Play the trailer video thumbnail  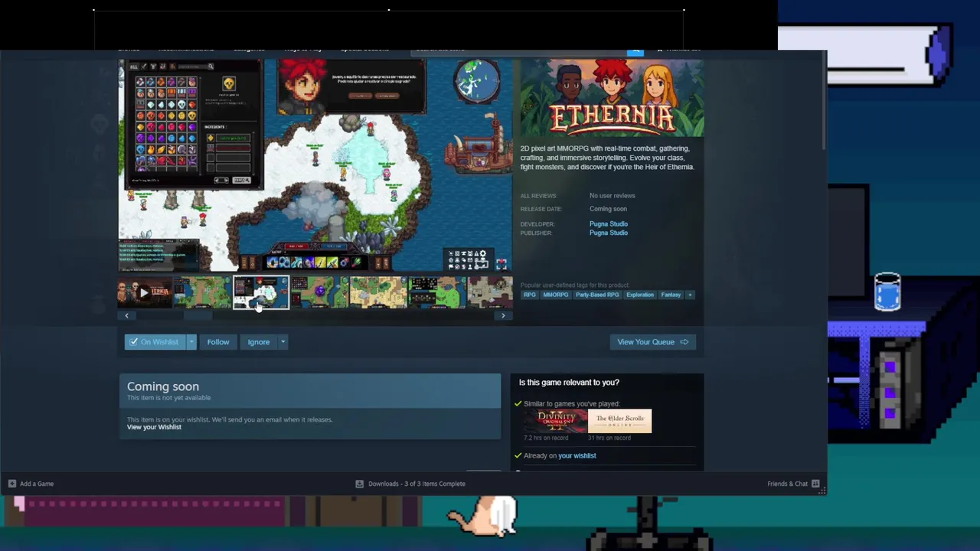145,292
